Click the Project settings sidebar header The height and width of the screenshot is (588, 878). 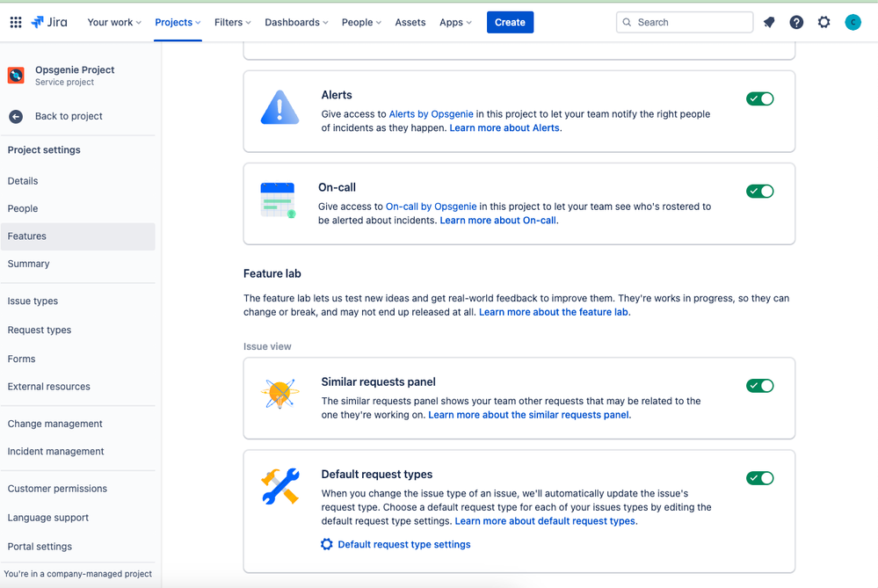(44, 150)
